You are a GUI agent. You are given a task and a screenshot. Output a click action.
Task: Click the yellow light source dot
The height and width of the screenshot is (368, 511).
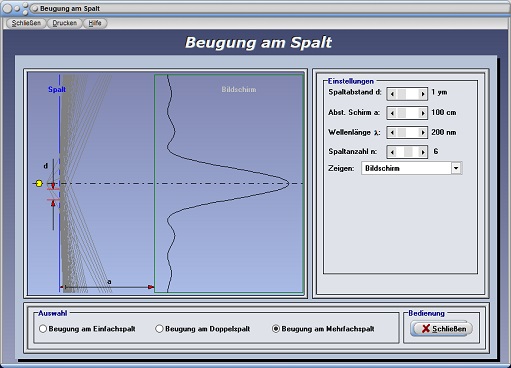pos(39,183)
